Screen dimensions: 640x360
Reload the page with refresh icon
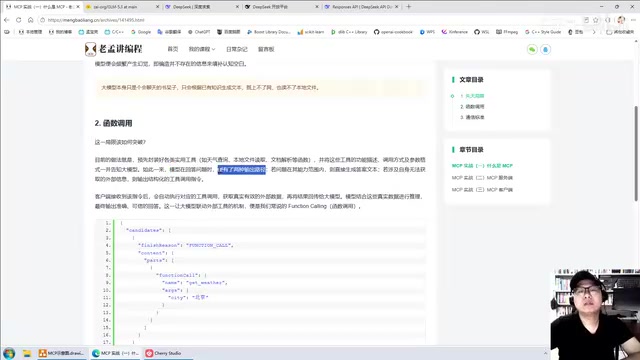click(19, 20)
